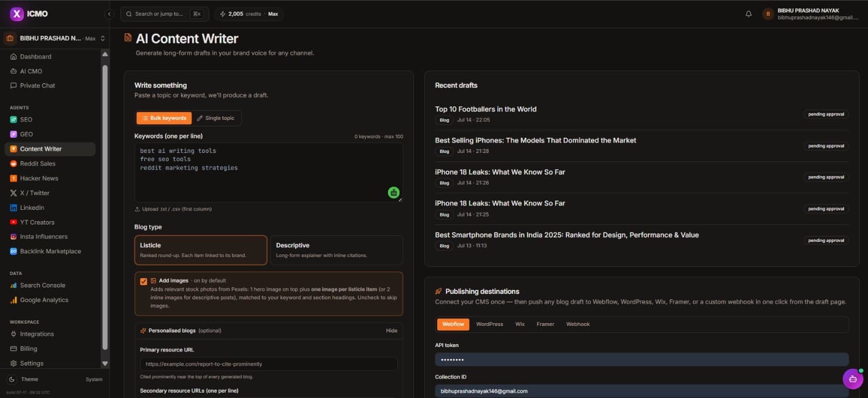Click the ICMO logo icon
This screenshot has width=868, height=398.
[x=17, y=14]
